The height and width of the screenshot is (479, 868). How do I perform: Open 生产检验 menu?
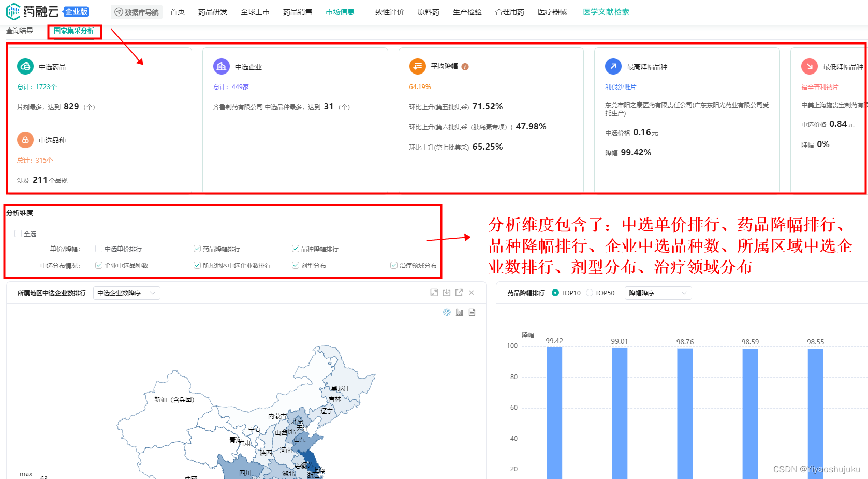point(467,12)
